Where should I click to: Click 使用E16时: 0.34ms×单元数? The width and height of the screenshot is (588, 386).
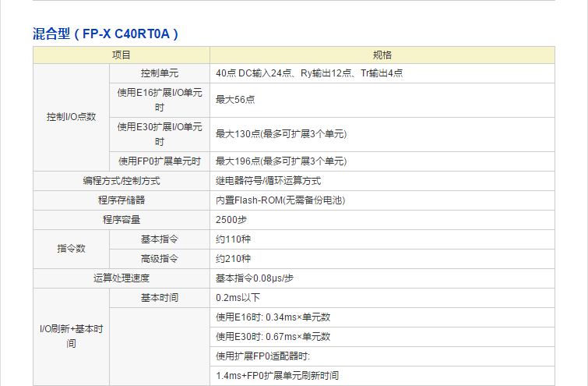click(273, 317)
